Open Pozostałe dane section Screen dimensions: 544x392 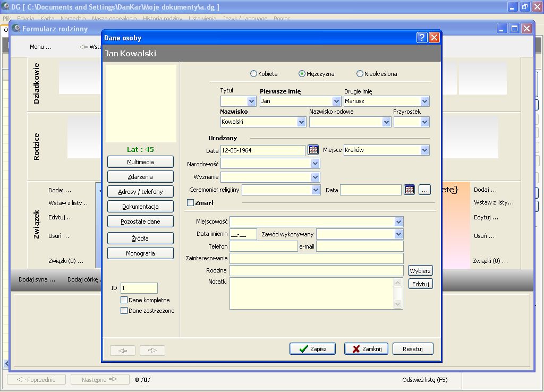click(140, 221)
